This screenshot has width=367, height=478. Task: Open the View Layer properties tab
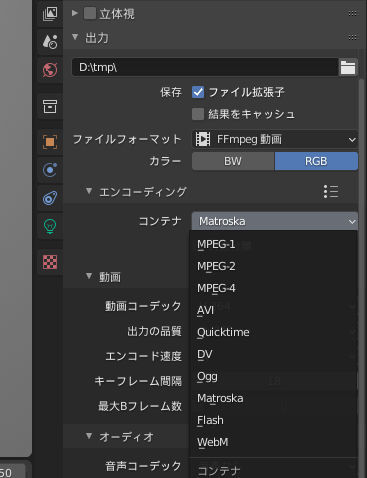click(50, 13)
